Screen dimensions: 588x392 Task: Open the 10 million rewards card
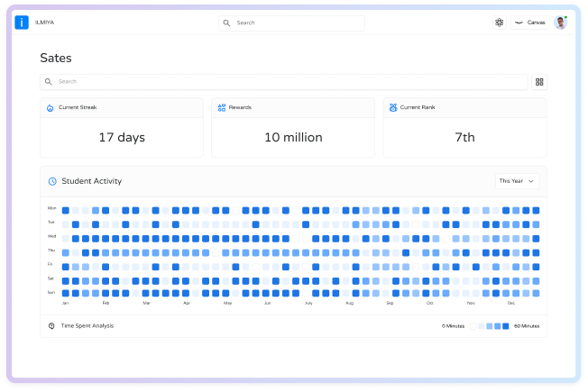pos(293,138)
